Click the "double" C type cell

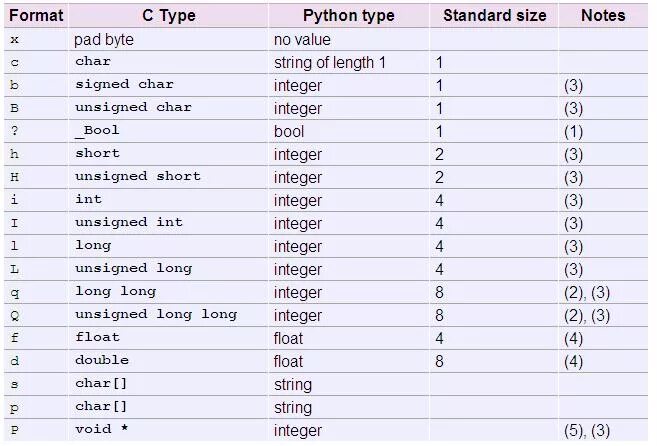pyautogui.click(x=102, y=361)
